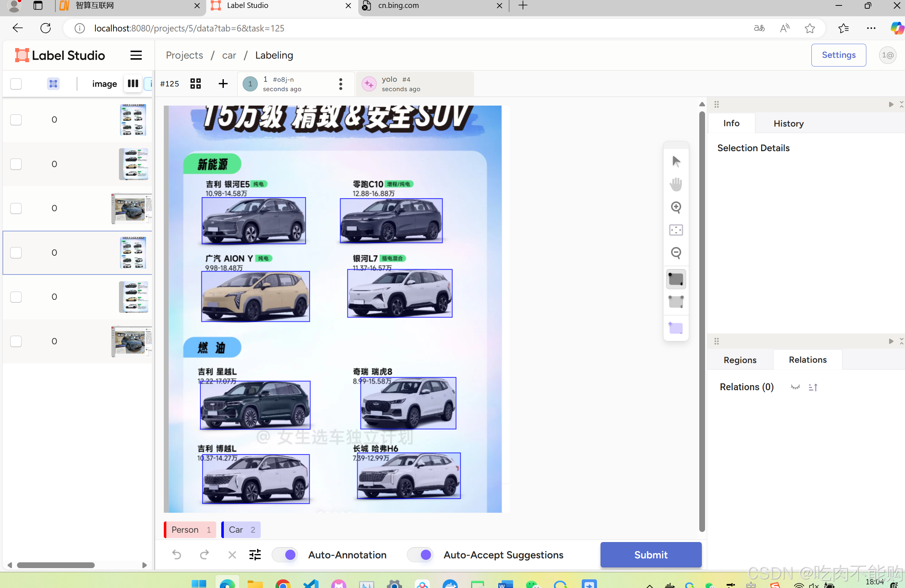
Task: Switch to the History tab
Action: [789, 124]
